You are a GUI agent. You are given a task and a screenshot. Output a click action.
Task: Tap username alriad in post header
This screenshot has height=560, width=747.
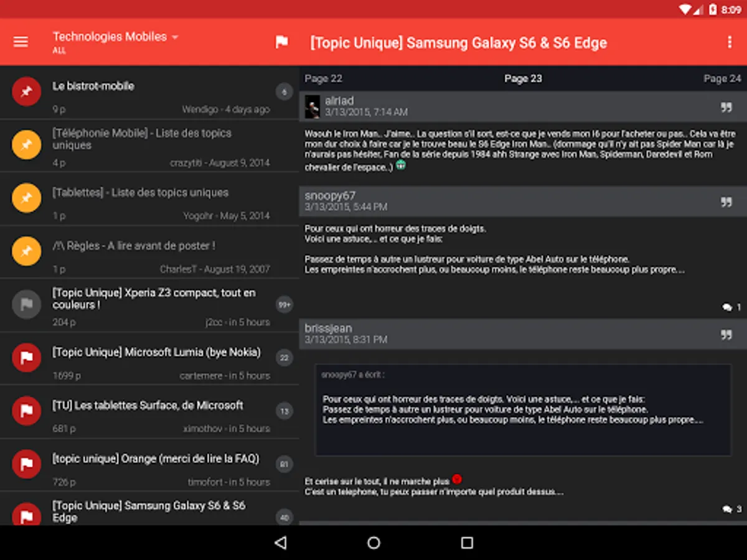click(x=339, y=101)
